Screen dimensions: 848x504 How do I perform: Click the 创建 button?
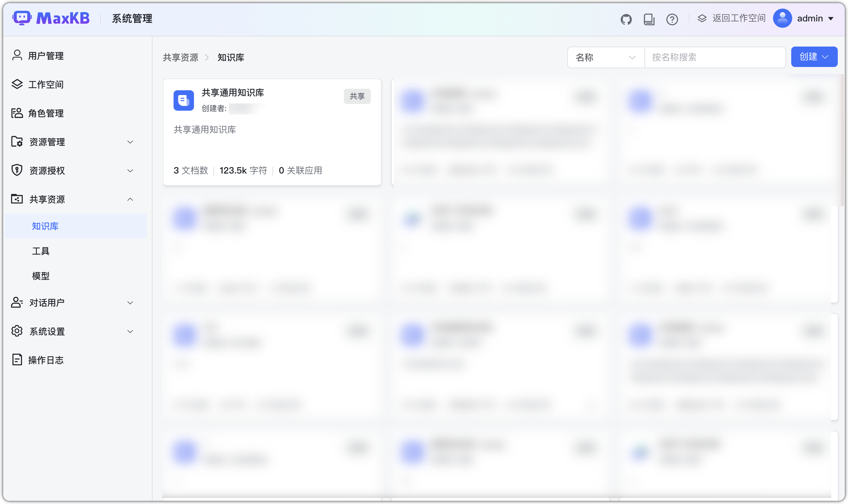pos(814,57)
